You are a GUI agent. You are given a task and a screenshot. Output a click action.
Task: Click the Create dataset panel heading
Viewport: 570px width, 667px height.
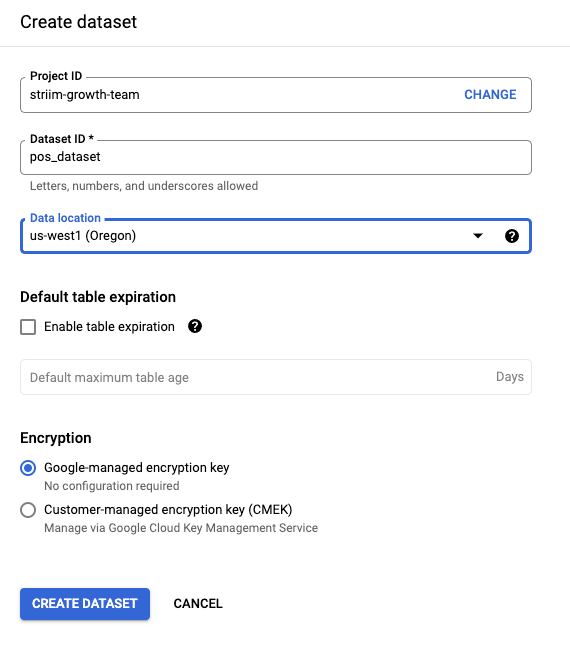pos(78,22)
